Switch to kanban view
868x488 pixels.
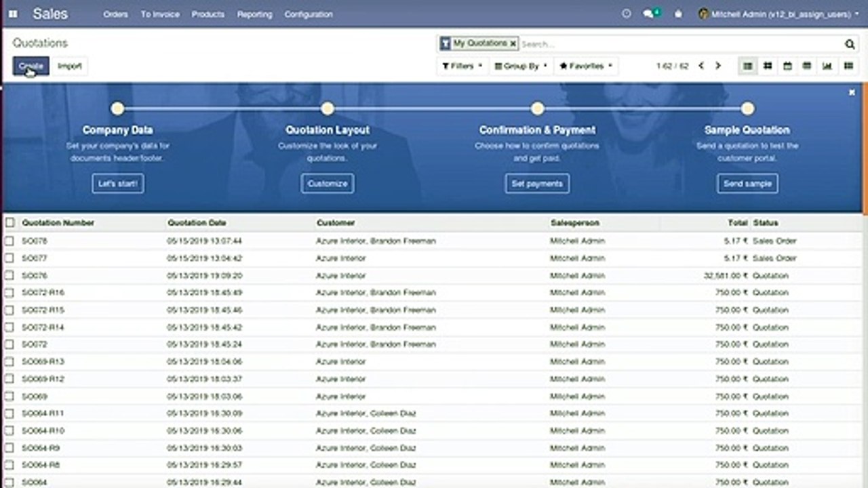[768, 66]
